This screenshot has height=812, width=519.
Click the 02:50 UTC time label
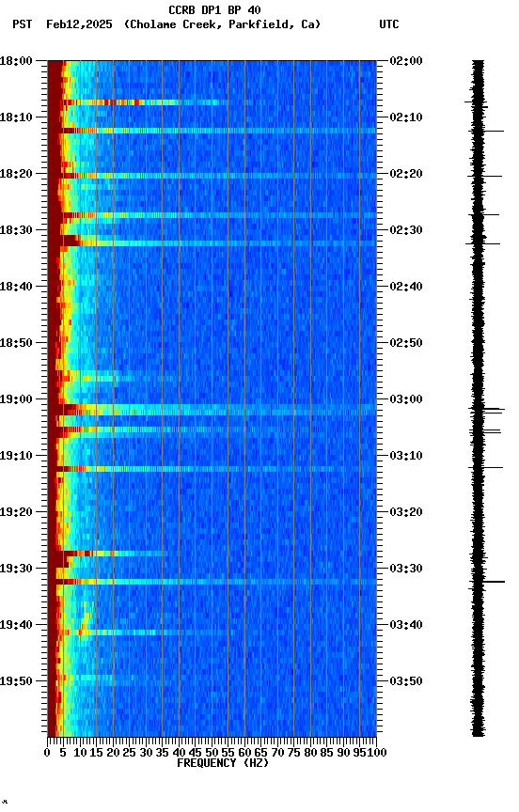406,343
